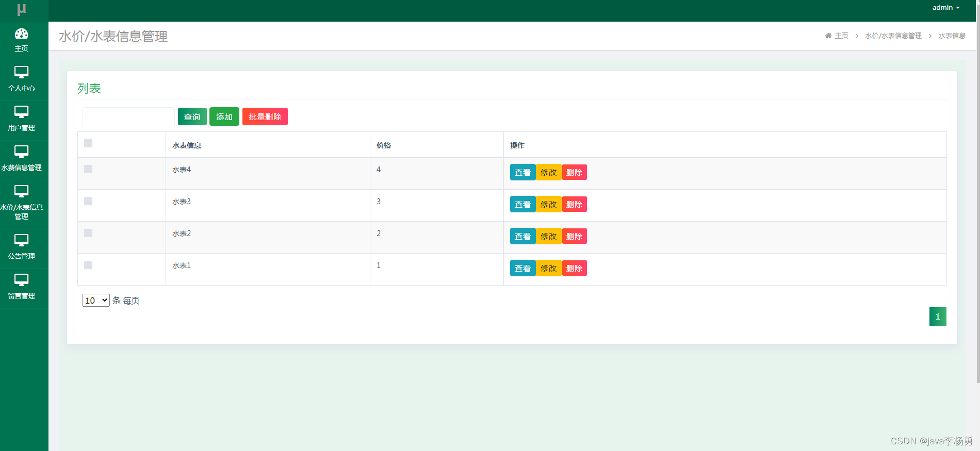Open 水价/水表信息管理 monitor icon

pos(21,191)
